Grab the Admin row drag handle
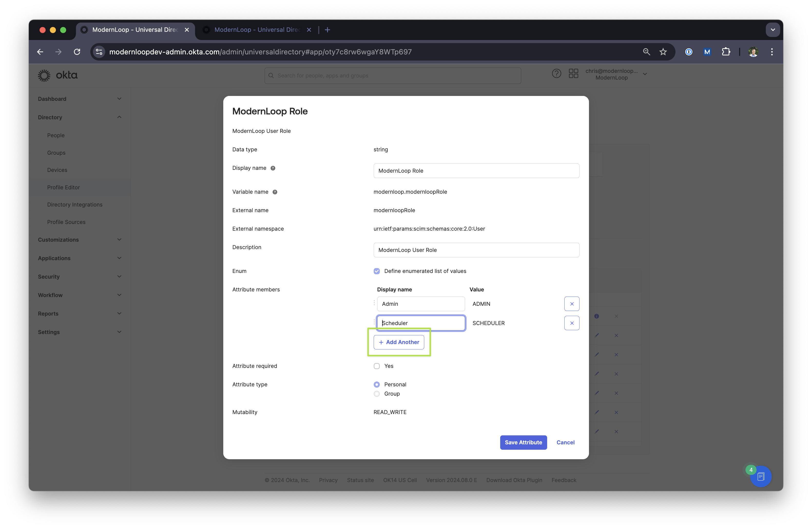 click(x=374, y=303)
